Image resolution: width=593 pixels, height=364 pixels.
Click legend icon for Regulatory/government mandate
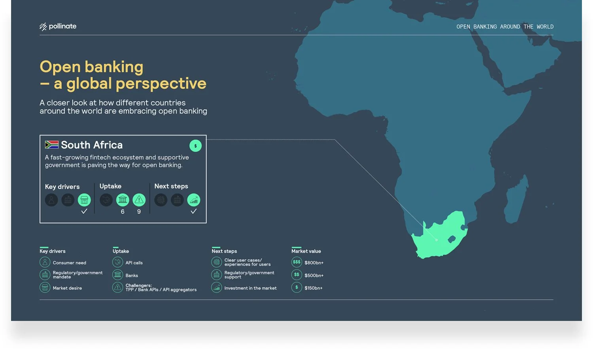coord(45,275)
